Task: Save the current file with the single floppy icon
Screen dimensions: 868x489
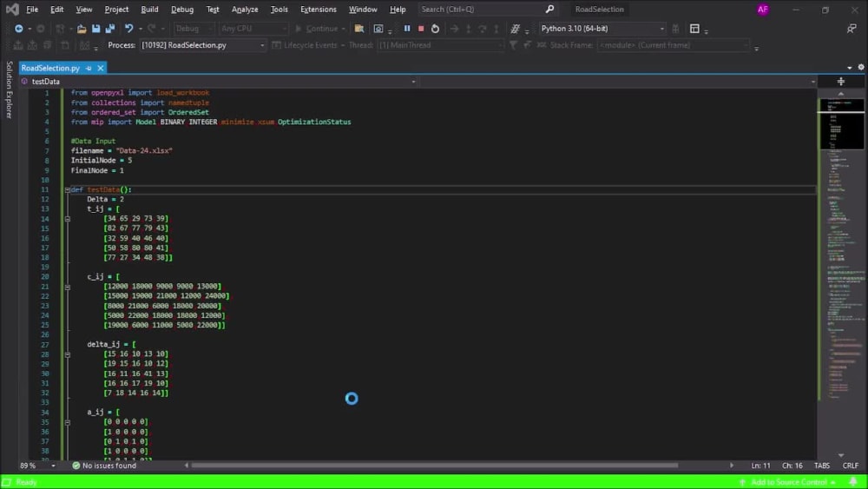Action: (95, 29)
